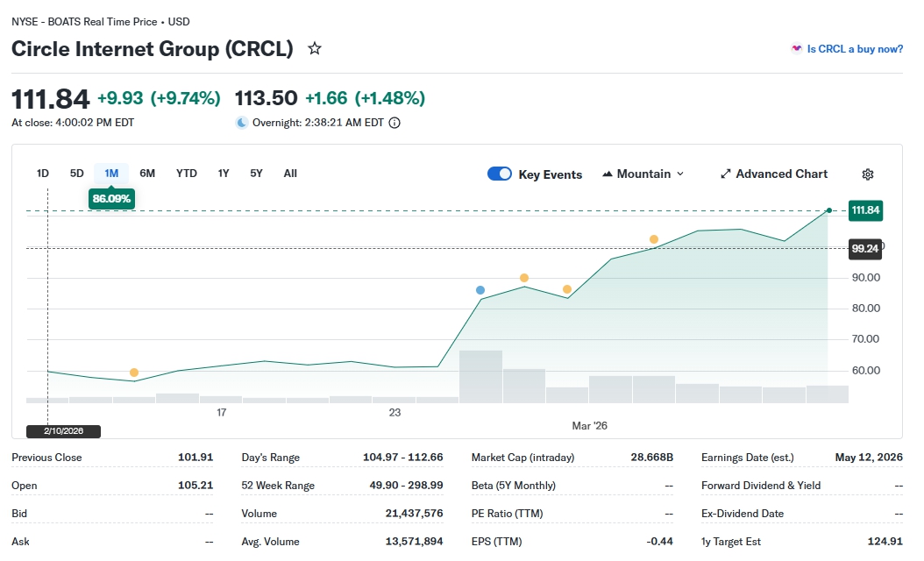Click the mountain chart-type icon
924x561 pixels.
pos(608,174)
